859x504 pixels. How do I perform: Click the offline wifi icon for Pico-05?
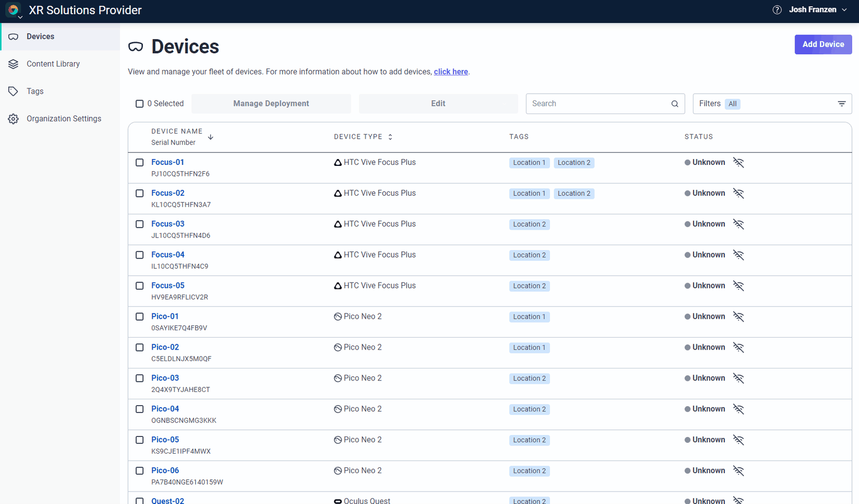(x=738, y=440)
